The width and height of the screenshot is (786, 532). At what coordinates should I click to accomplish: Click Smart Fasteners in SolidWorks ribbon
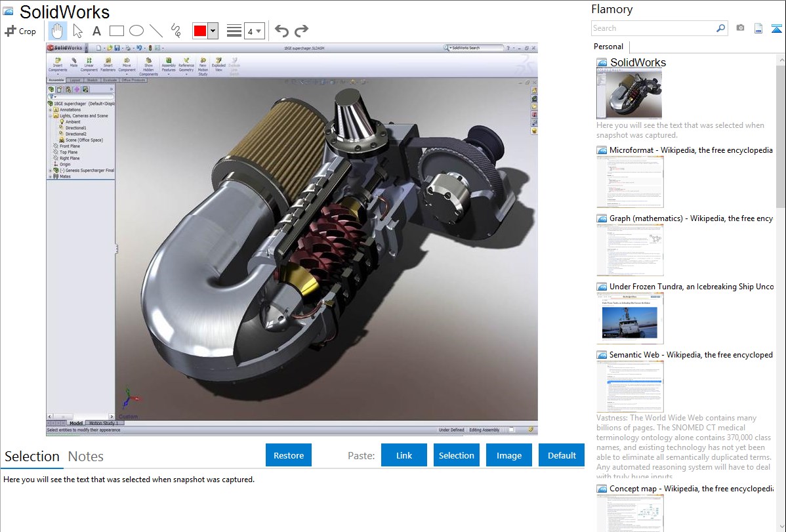pos(108,65)
